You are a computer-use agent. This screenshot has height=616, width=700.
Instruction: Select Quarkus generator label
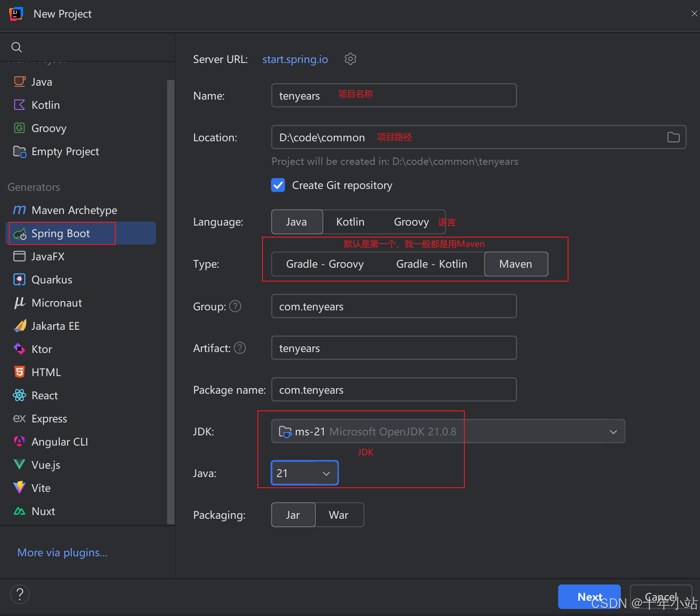(x=52, y=280)
